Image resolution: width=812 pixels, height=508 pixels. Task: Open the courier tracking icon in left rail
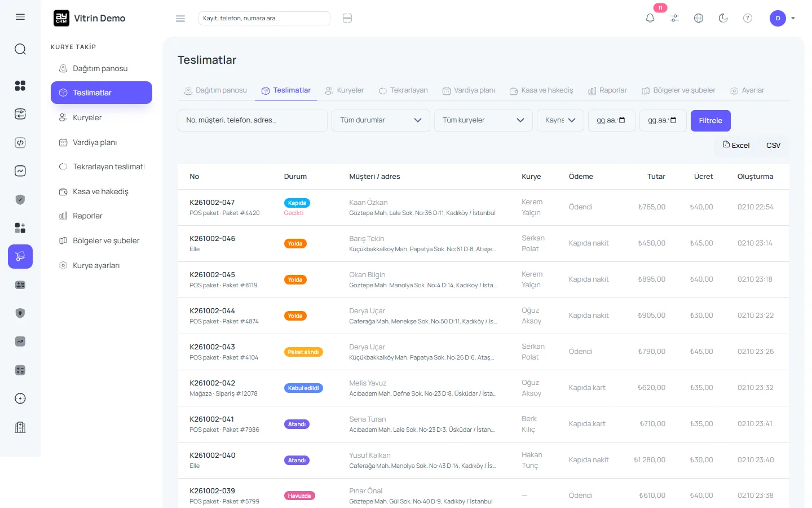point(20,256)
